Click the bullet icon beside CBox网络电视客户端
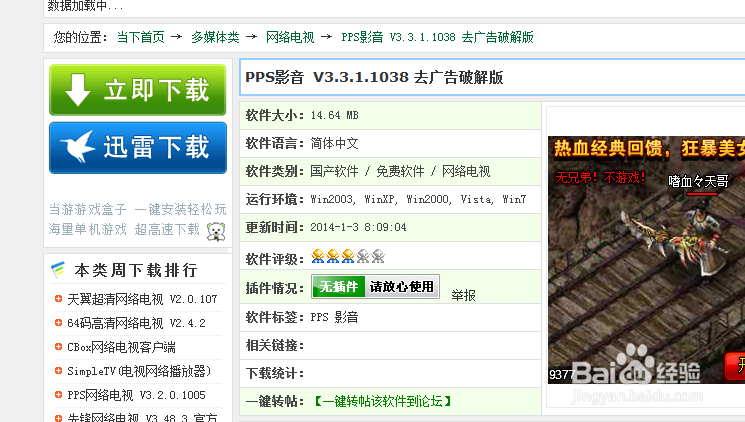This screenshot has height=422, width=745. (58, 346)
